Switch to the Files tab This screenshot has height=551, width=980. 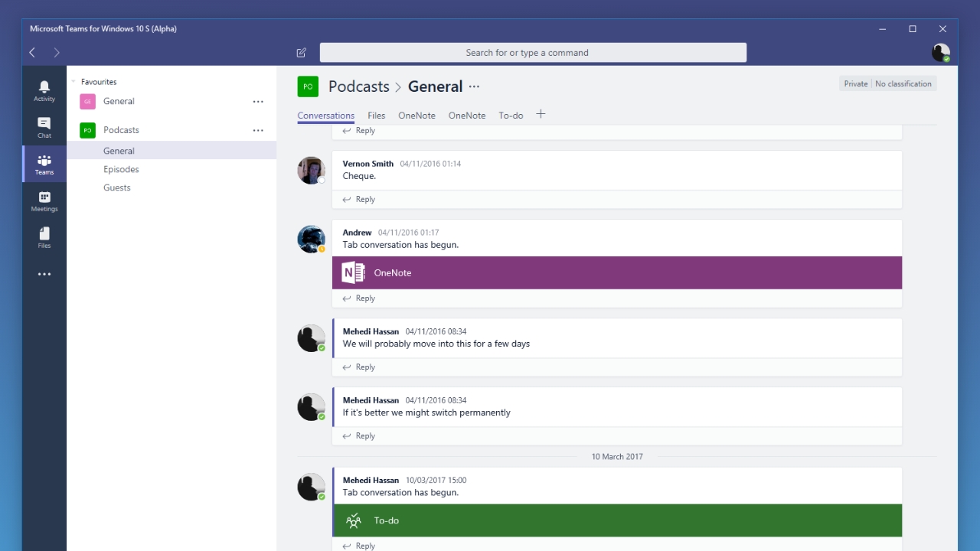[x=376, y=116]
